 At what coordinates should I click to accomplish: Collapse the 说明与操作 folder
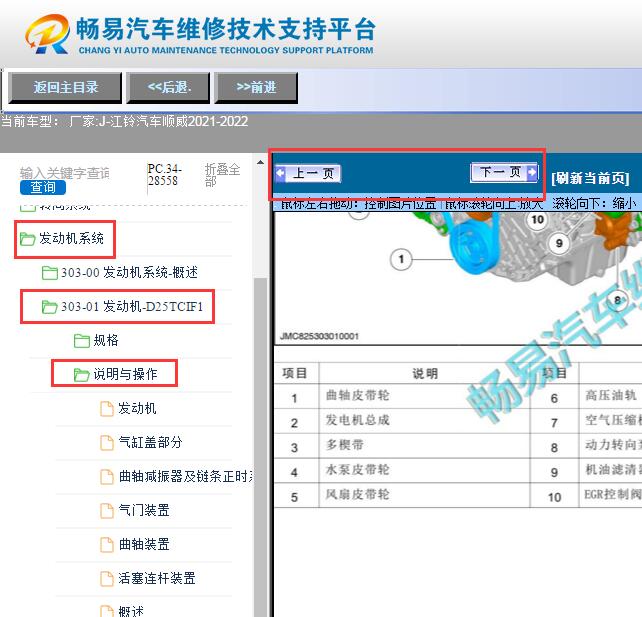pos(125,374)
